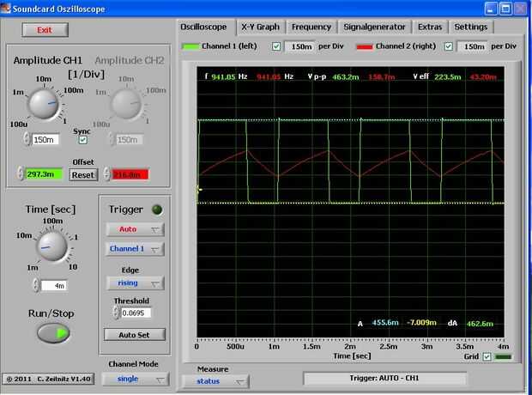Viewport: 532px width, 395px height.
Task: Click the application icon in title bar
Action: [7, 8]
